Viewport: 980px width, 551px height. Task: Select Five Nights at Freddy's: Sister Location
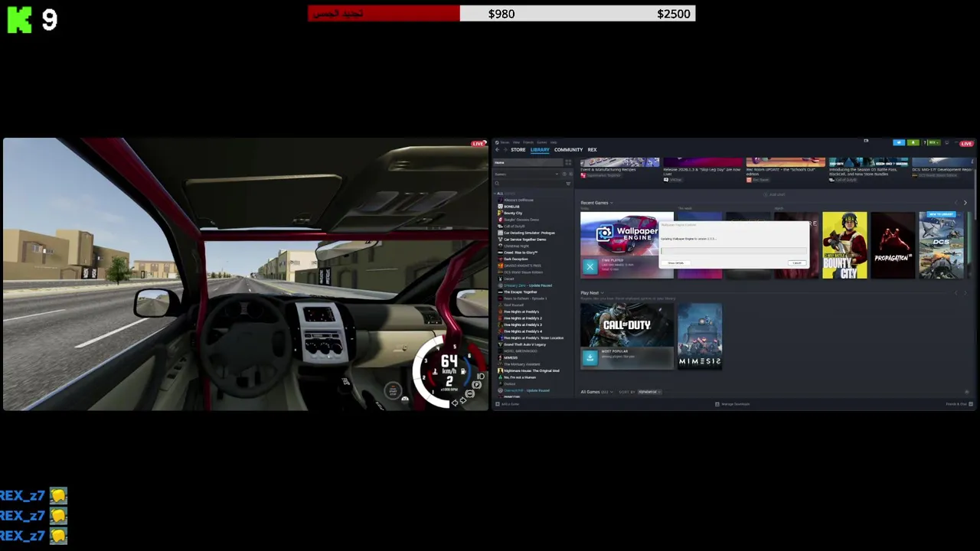[534, 337]
